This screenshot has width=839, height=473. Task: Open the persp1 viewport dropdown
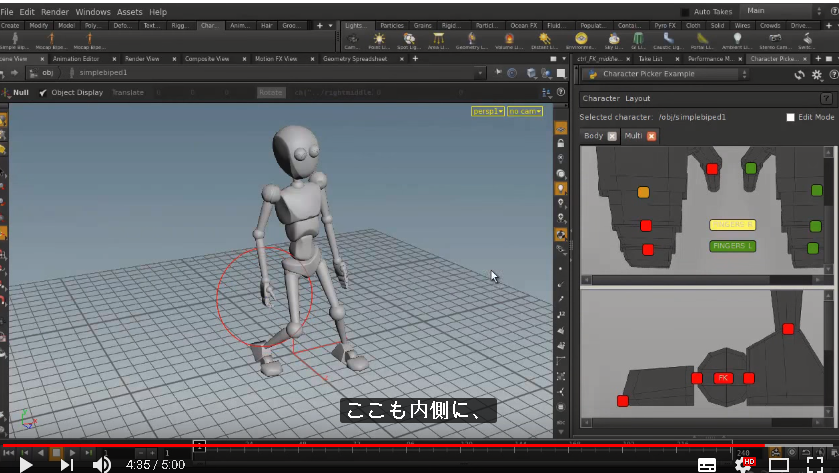(487, 111)
